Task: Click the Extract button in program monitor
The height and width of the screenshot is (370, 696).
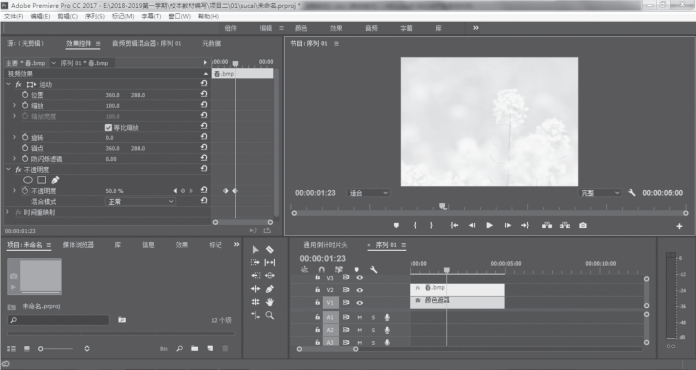Action: click(x=565, y=225)
